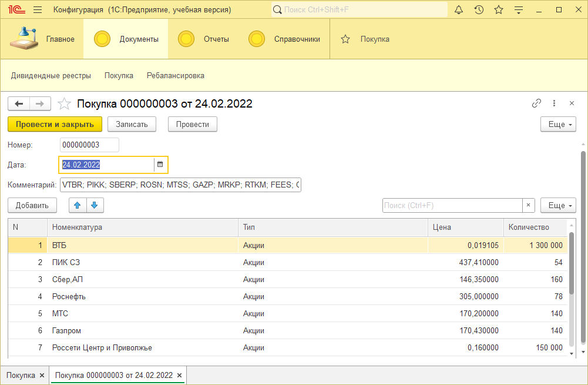Focus the Номер input field
The height and width of the screenshot is (385, 588).
pyautogui.click(x=89, y=145)
